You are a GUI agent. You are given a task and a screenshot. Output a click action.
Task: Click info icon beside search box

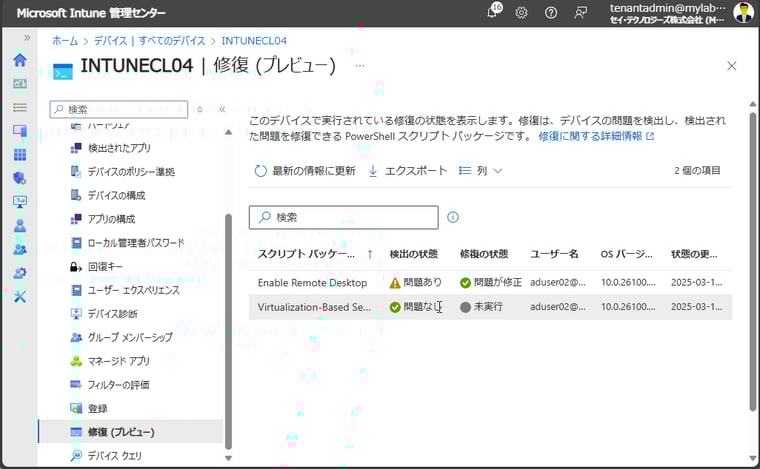453,217
